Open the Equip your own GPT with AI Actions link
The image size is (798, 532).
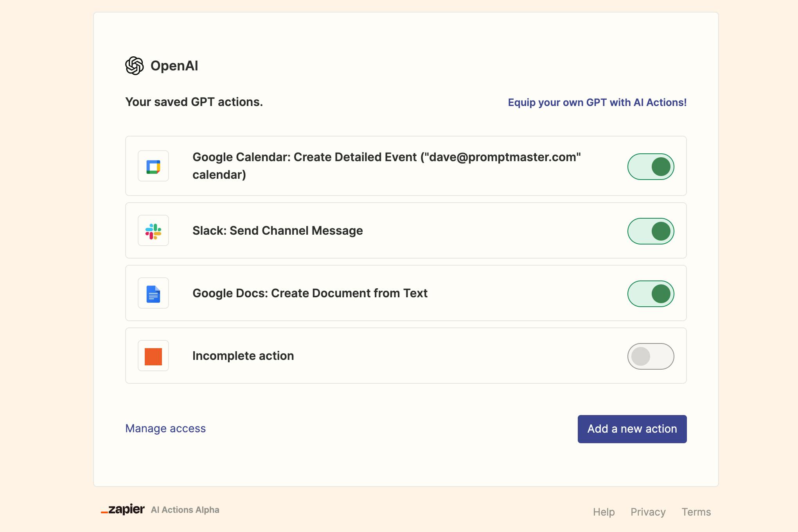click(597, 102)
